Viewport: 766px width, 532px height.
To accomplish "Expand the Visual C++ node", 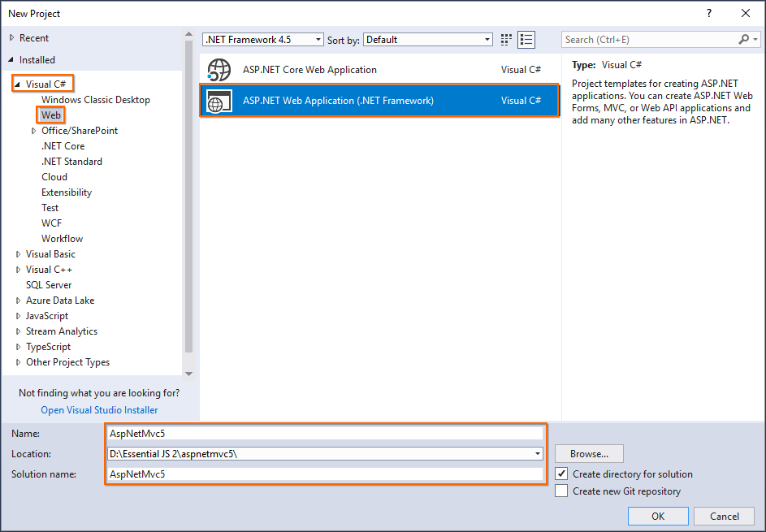I will (x=18, y=270).
